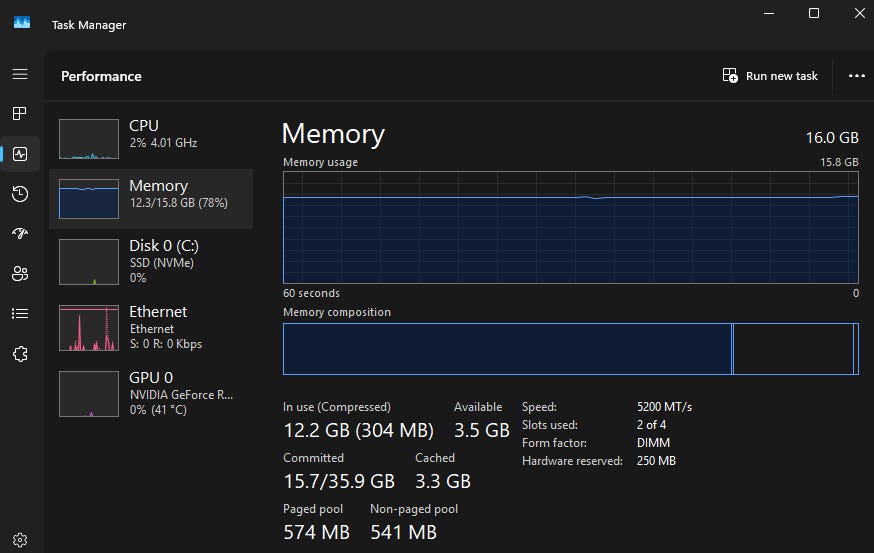
Task: Select the CPU performance item
Action: pos(150,137)
